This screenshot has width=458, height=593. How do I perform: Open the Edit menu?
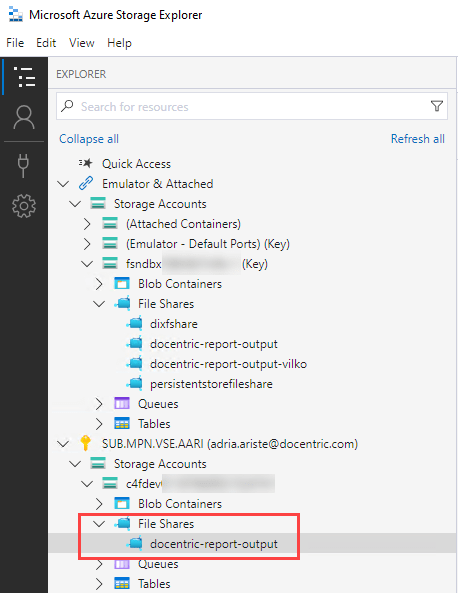coord(46,43)
